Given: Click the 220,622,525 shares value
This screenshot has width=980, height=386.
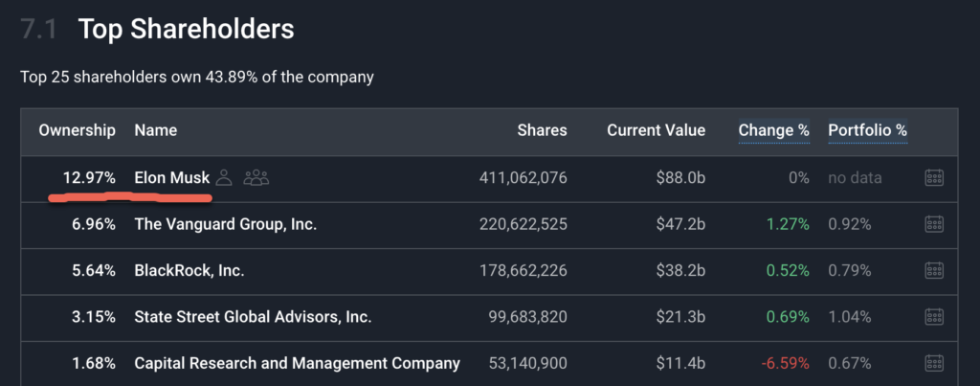Looking at the screenshot, I should click(x=523, y=224).
